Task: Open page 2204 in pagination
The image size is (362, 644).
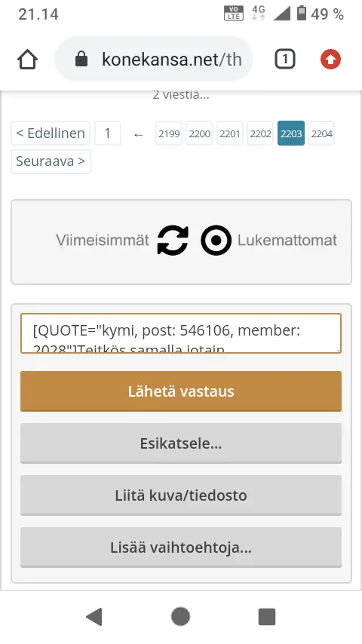Action: tap(322, 133)
